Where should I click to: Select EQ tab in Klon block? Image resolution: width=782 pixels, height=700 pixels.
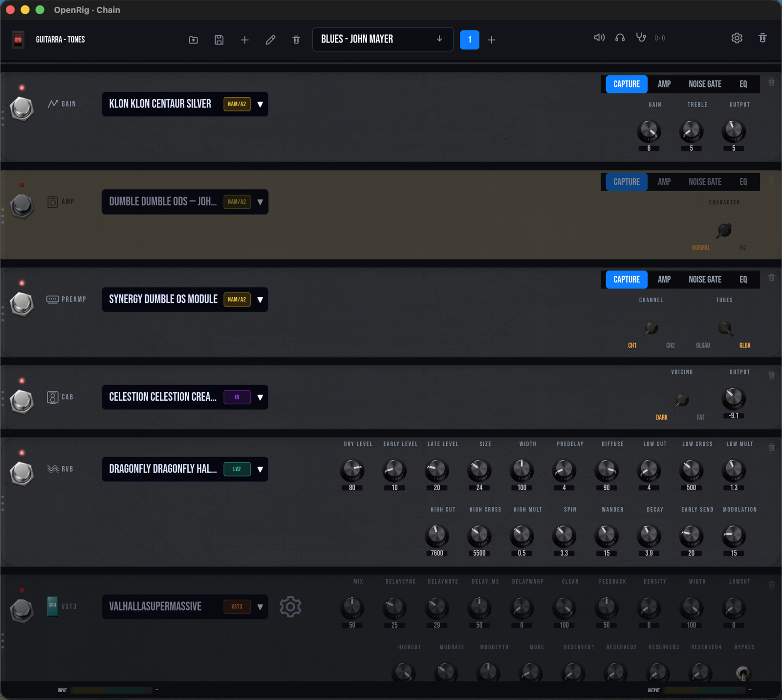click(x=743, y=84)
